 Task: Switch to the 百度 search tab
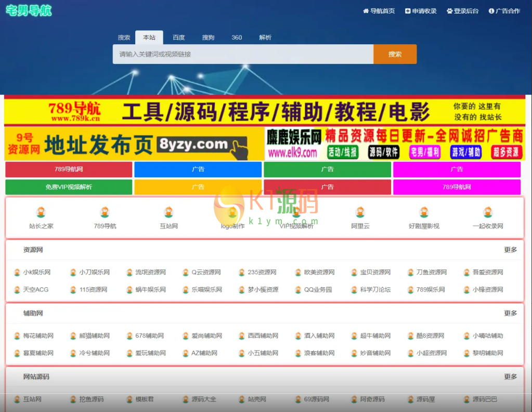178,37
